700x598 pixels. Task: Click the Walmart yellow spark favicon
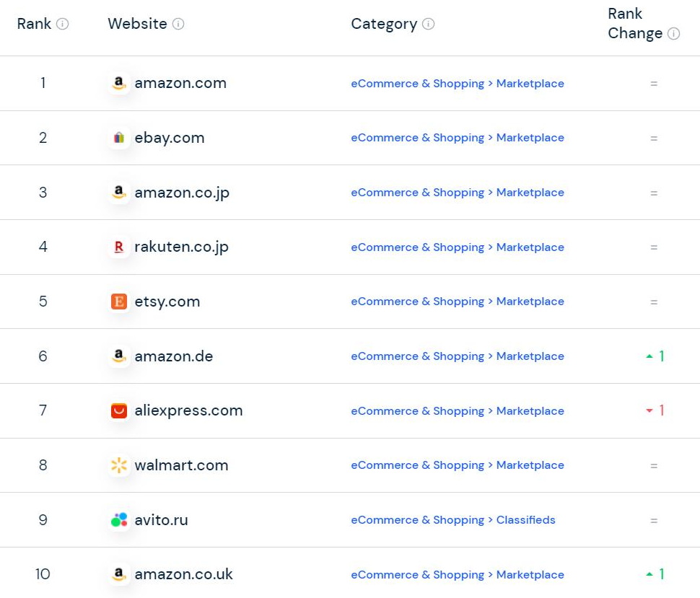coord(119,465)
